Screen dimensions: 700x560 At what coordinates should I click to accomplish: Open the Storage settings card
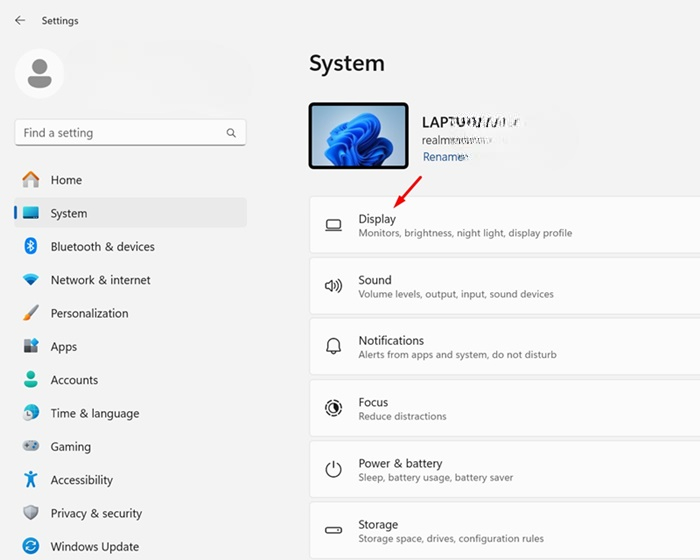click(x=505, y=530)
